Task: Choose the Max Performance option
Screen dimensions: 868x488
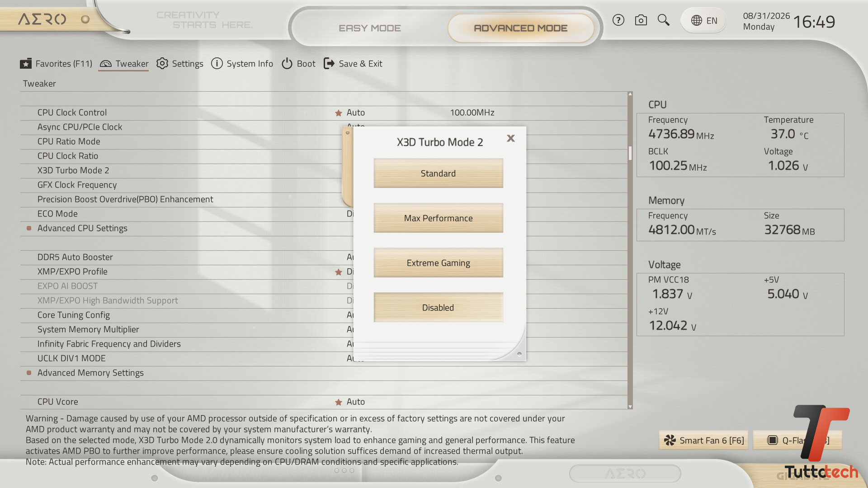Action: coord(439,218)
